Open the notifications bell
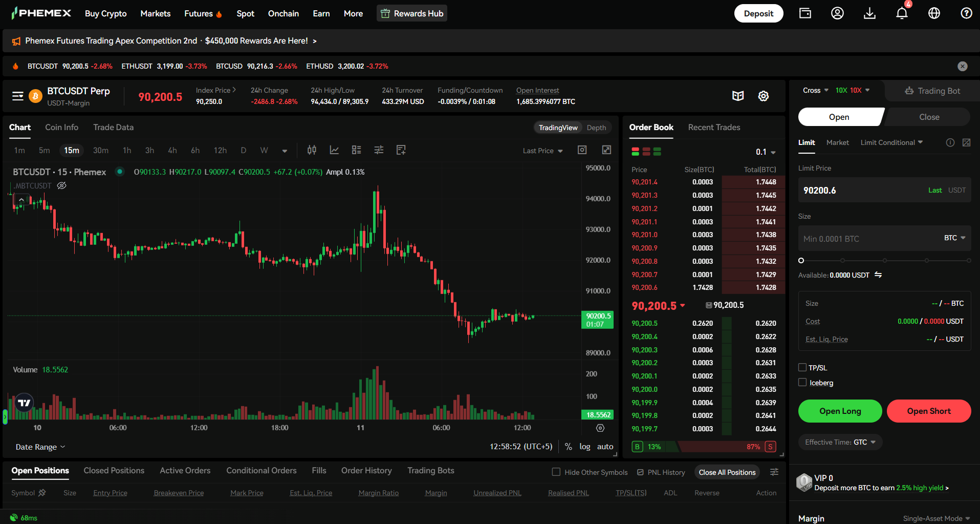This screenshot has width=980, height=524. click(901, 13)
